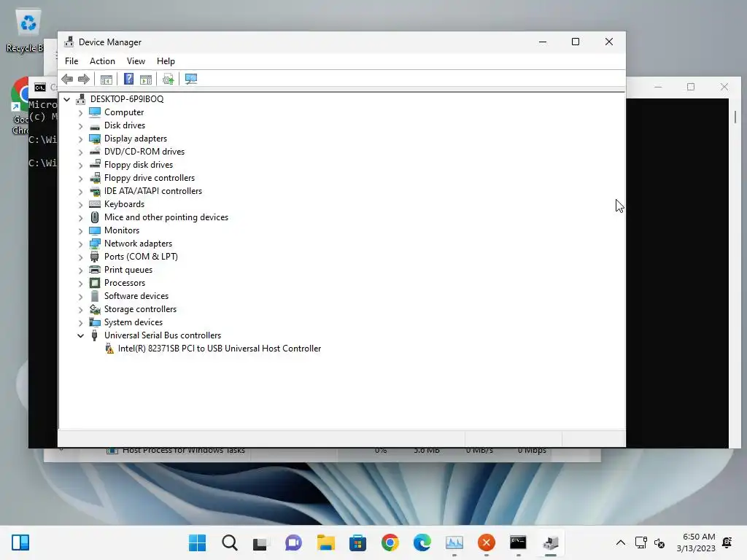
Task: Collapse Universal Serial Bus controllers category
Action: [80, 335]
